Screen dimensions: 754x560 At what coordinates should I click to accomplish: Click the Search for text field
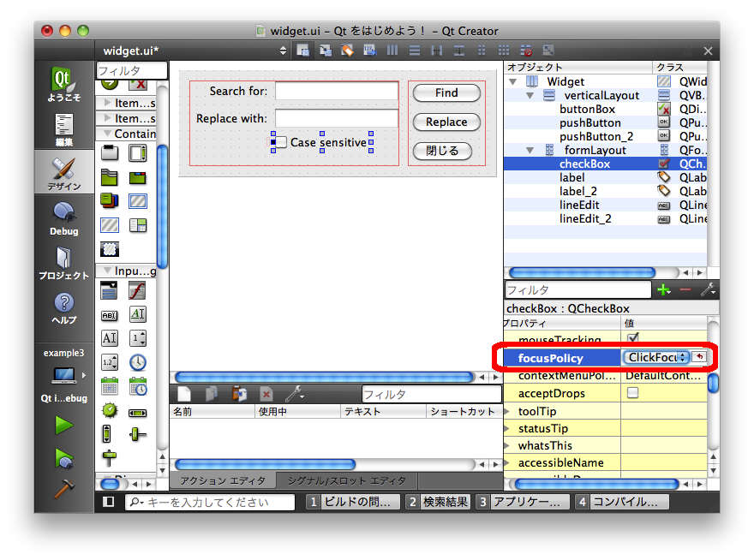click(x=336, y=92)
